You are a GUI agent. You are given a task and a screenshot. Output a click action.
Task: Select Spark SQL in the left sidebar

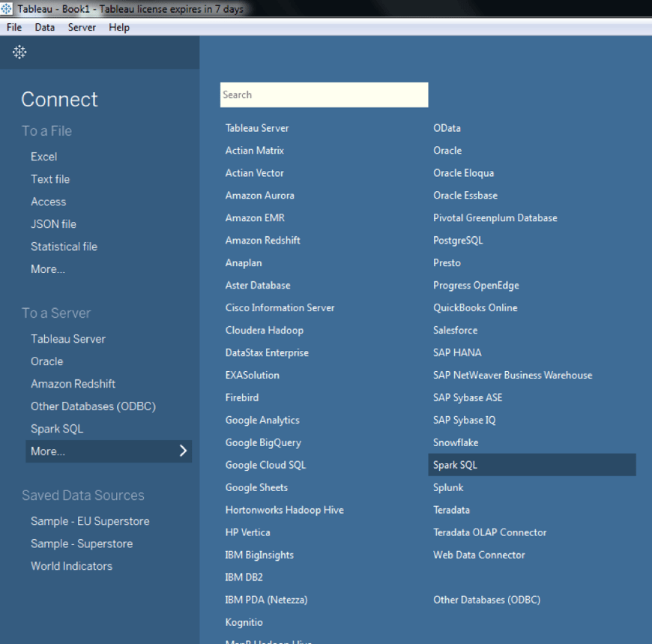[x=57, y=429]
